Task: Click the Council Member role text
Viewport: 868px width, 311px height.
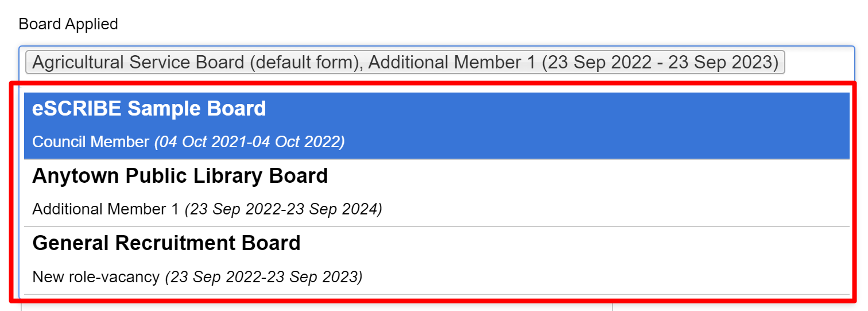Action: point(91,141)
